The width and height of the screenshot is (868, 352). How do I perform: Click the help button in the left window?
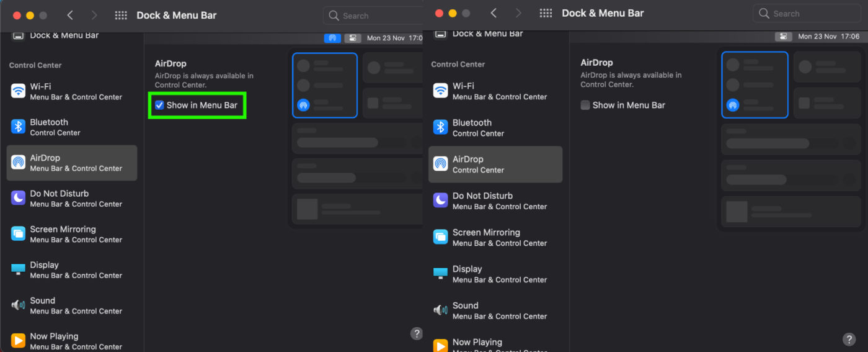click(x=417, y=333)
